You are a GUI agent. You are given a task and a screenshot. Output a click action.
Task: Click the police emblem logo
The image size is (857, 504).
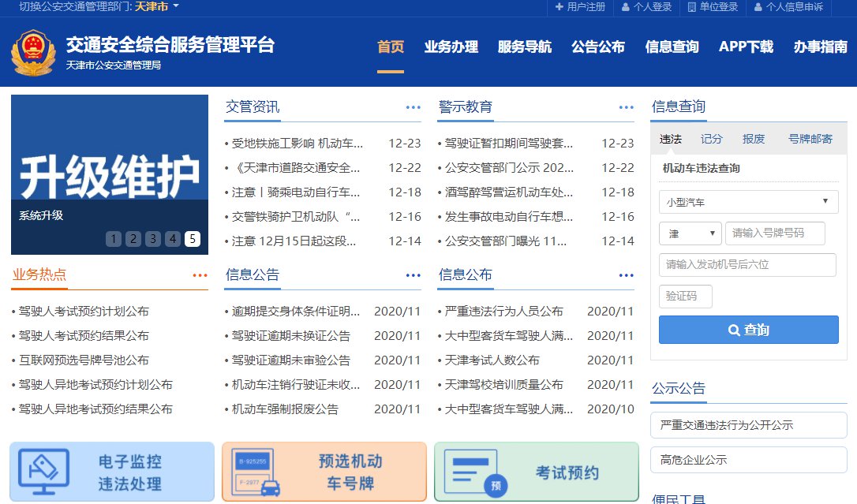33,52
